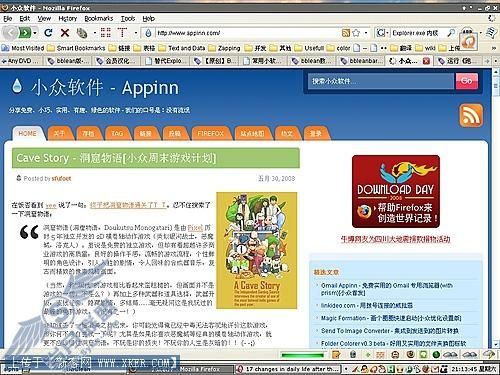Subscribe via the RSS icon in the address bar
Screen dimensions: 500x375
(x=346, y=33)
